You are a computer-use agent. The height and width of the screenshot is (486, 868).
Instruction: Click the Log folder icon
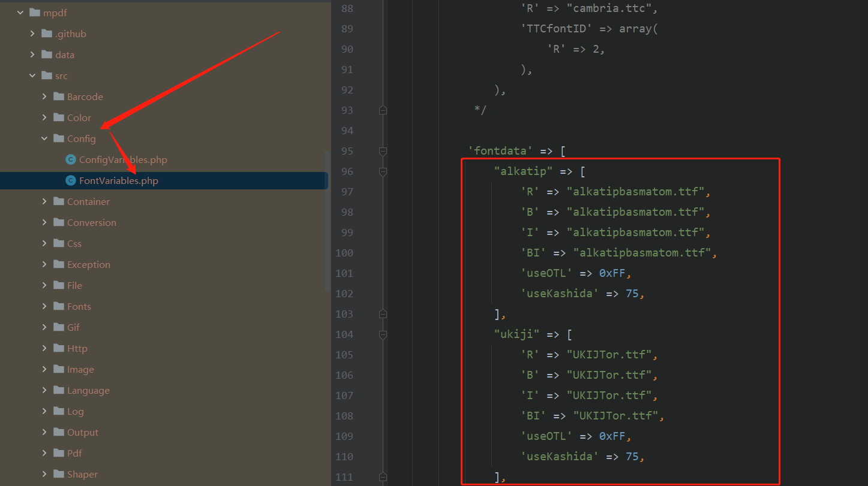pyautogui.click(x=58, y=411)
